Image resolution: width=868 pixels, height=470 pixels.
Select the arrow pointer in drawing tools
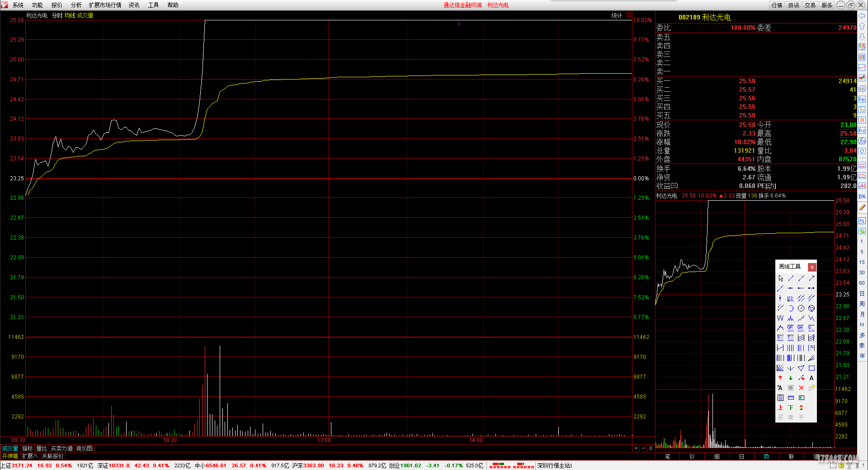pyautogui.click(x=780, y=278)
